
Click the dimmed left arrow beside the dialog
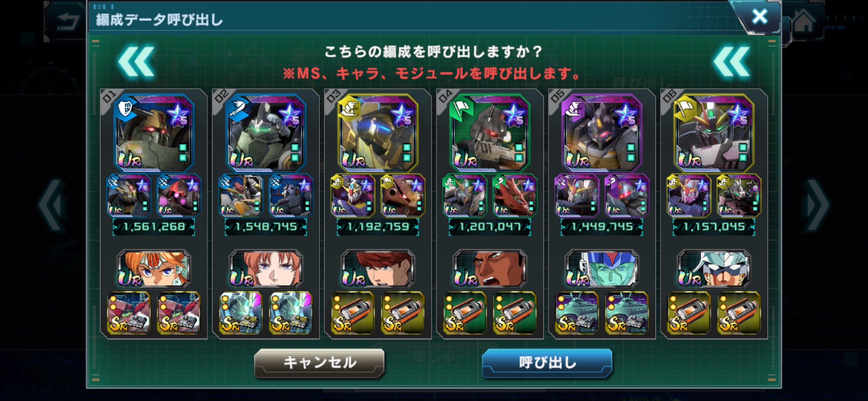point(51,205)
